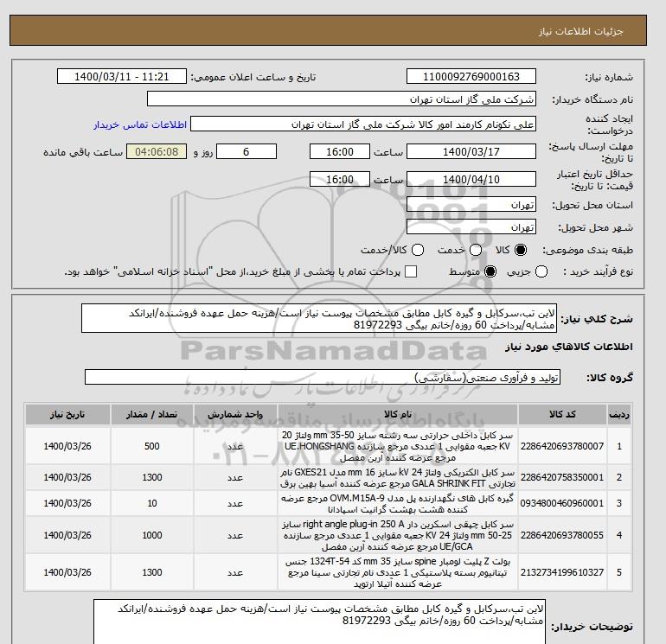Click the کد کالا column header

point(562,414)
